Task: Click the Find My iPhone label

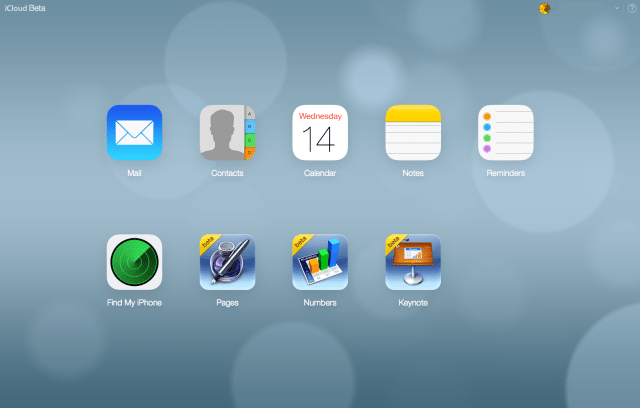Action: [134, 302]
